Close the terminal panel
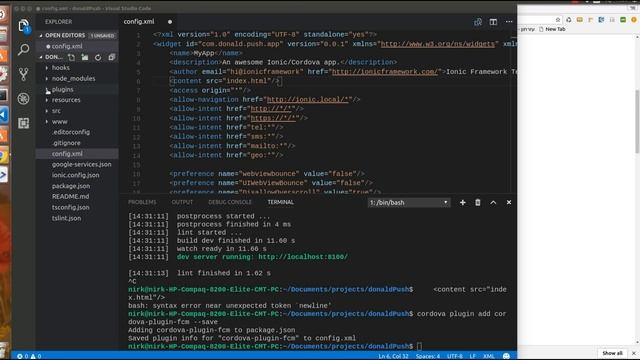Viewport: 640px width, 360px height. [509, 202]
